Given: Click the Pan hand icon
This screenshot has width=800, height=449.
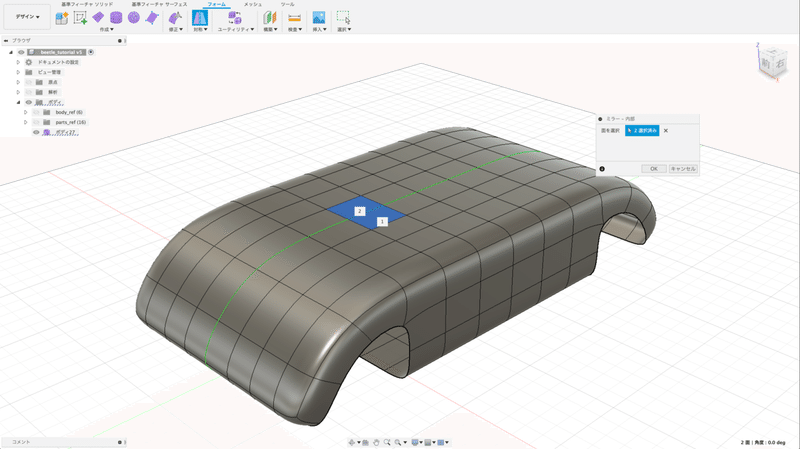Looking at the screenshot, I should click(376, 442).
